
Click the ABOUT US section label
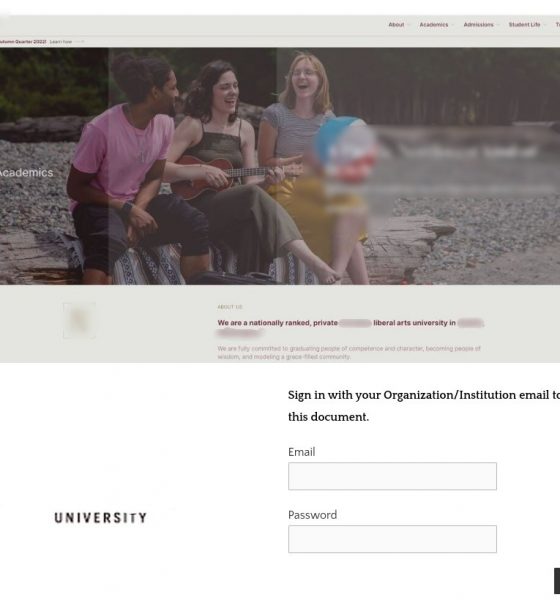[230, 307]
